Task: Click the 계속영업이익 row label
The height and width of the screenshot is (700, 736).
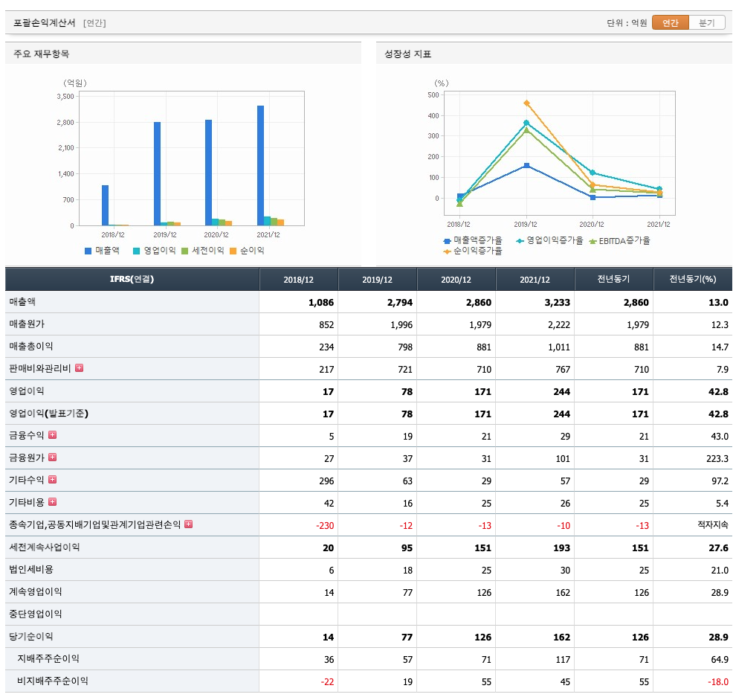Action: pyautogui.click(x=36, y=591)
